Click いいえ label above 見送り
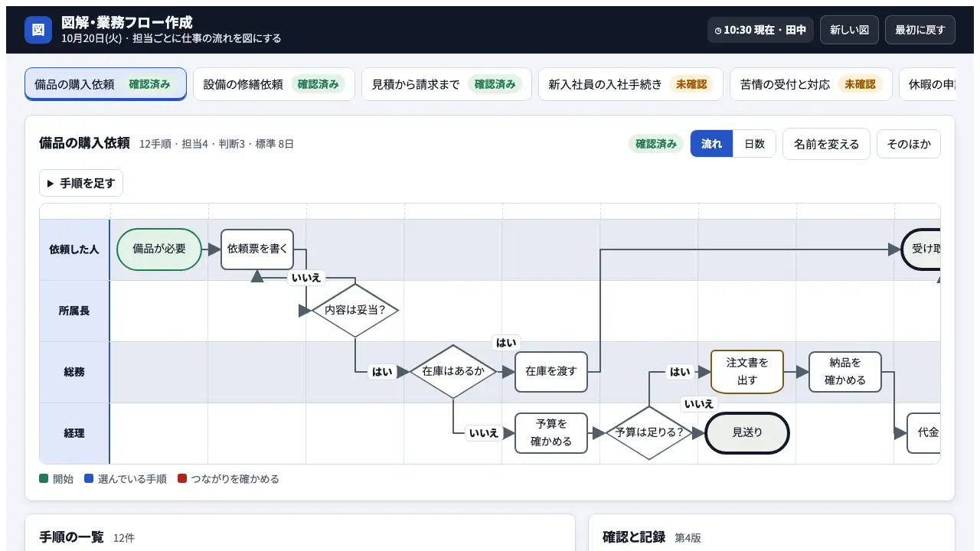Screen dimensions: 980x551 [x=699, y=404]
